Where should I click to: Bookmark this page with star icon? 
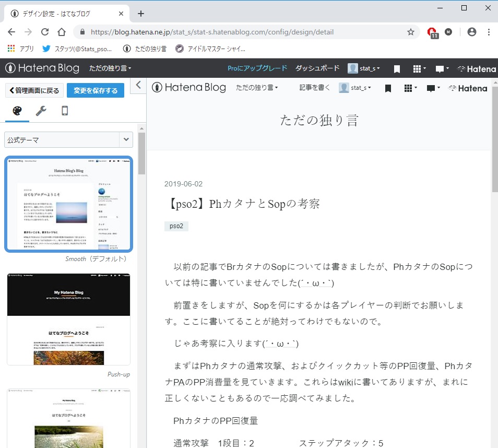tap(411, 32)
